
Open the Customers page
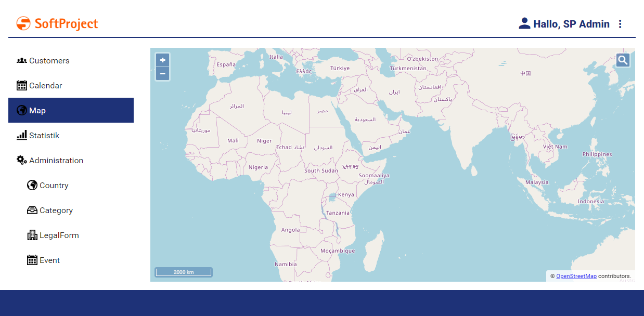coord(49,61)
